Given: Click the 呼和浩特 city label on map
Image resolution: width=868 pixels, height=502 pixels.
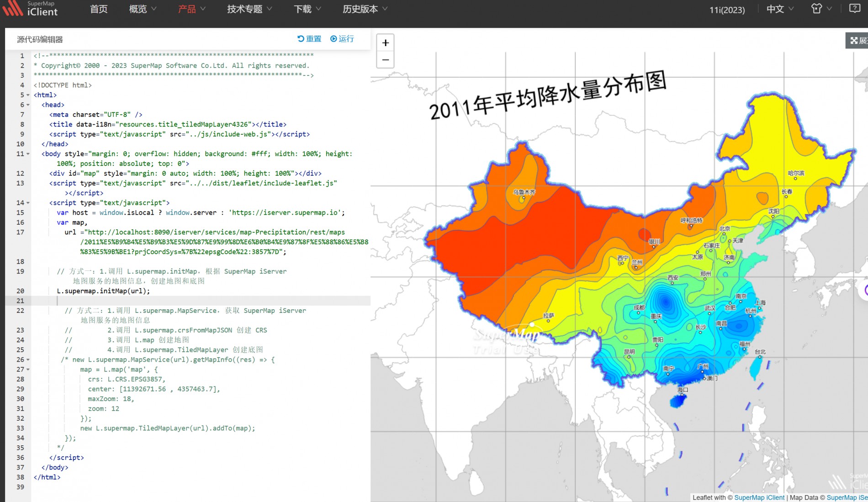Looking at the screenshot, I should coord(692,220).
